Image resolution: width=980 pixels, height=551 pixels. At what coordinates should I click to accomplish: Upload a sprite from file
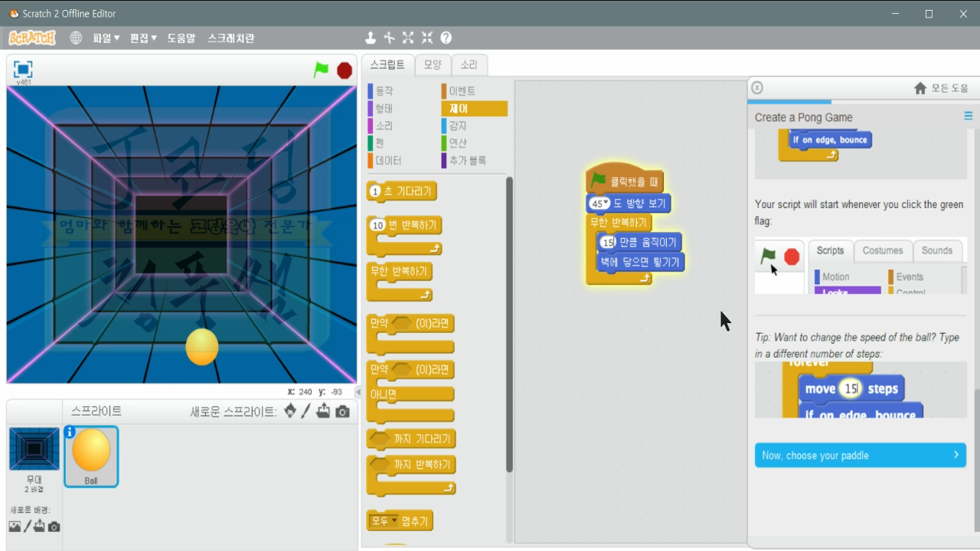[323, 411]
